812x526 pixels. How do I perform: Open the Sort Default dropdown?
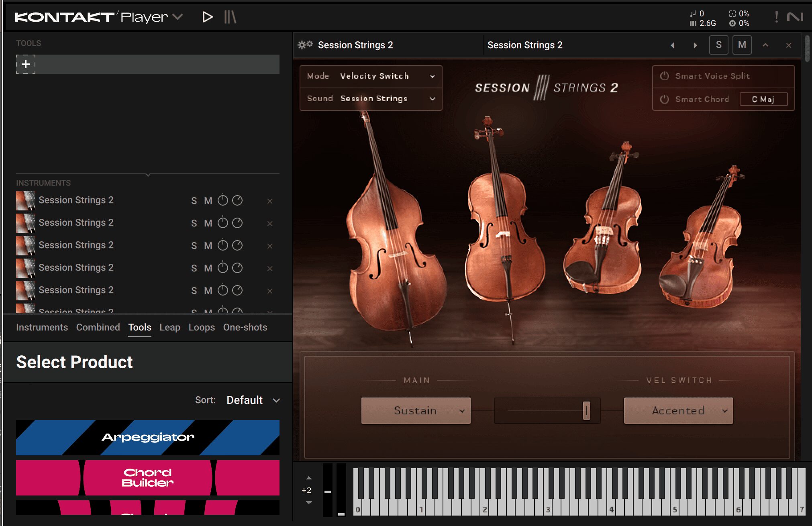(x=253, y=400)
